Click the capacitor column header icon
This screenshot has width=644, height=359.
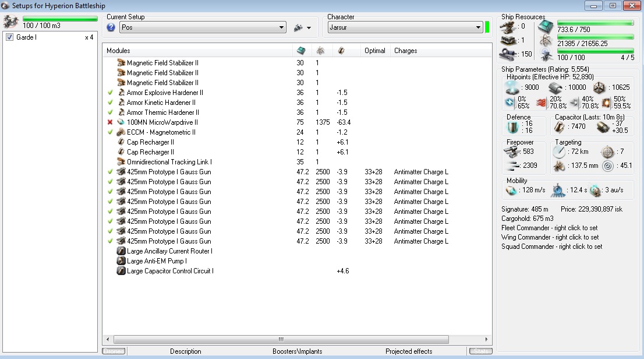[341, 51]
